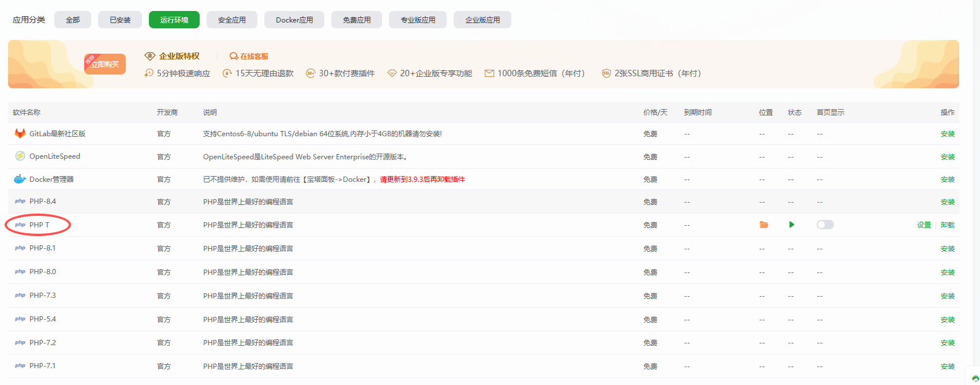Screen dimensions: 980x385
Task: Click the Docker whale icon
Action: click(x=20, y=179)
